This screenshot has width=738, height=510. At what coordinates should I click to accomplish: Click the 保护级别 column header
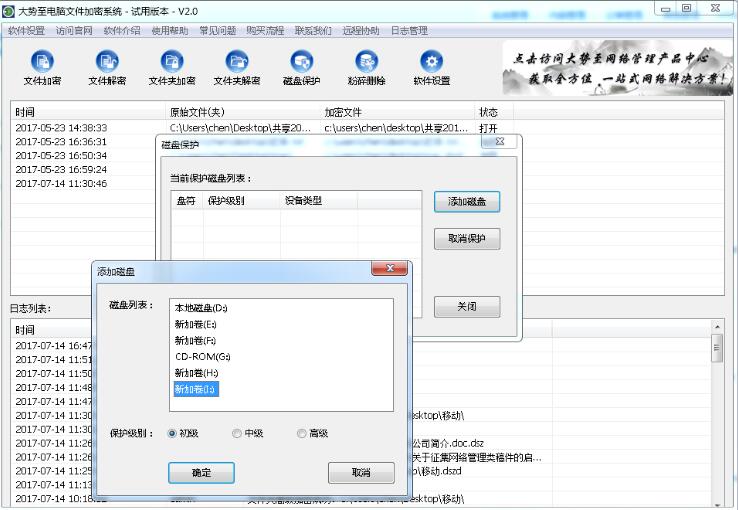241,201
